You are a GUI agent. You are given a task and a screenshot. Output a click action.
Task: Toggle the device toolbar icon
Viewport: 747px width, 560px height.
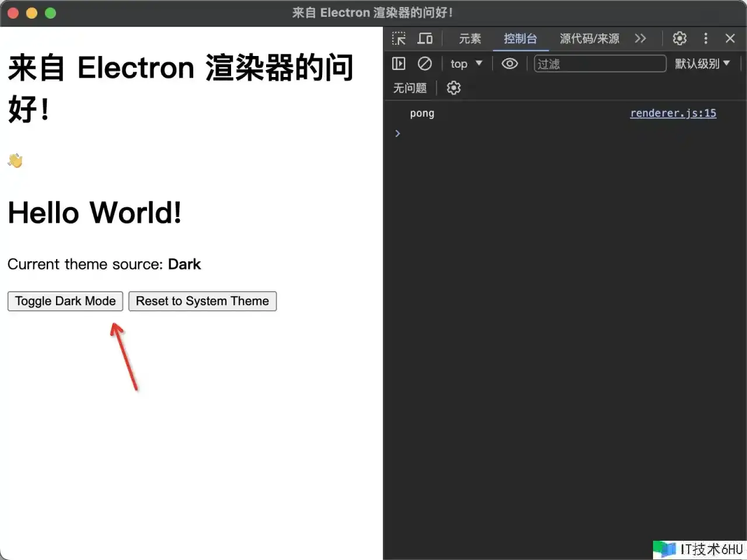(425, 38)
